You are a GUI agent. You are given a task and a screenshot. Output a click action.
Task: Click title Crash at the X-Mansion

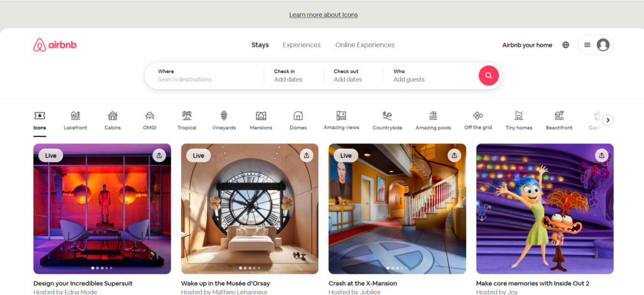(363, 284)
